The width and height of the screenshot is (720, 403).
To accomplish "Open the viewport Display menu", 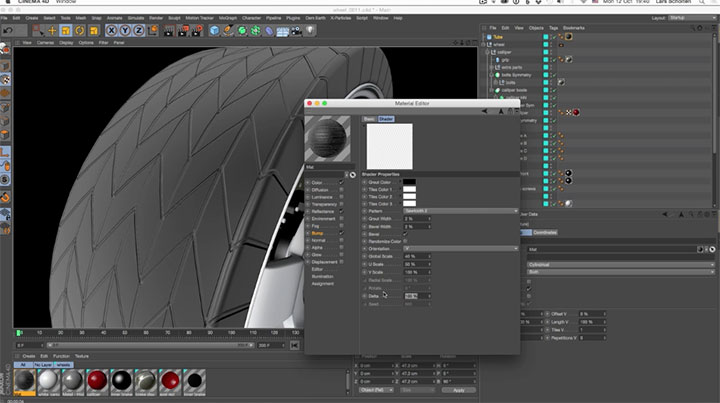I will [66, 43].
